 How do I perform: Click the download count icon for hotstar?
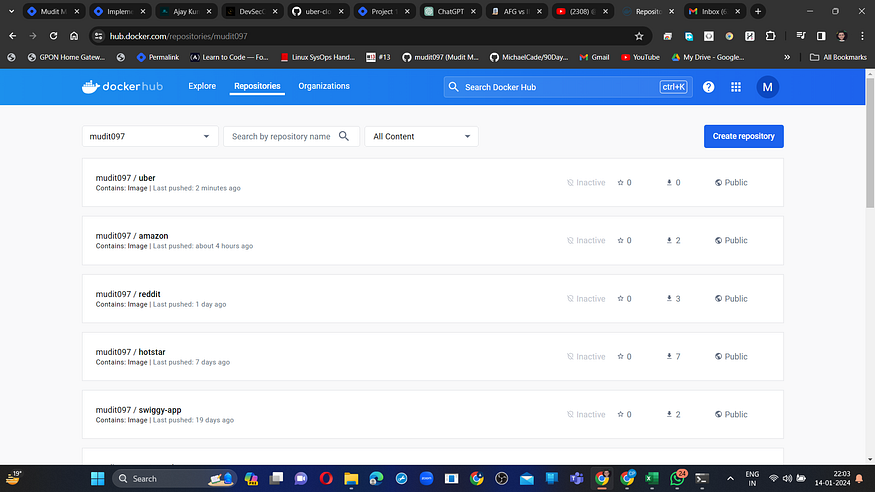tap(669, 356)
